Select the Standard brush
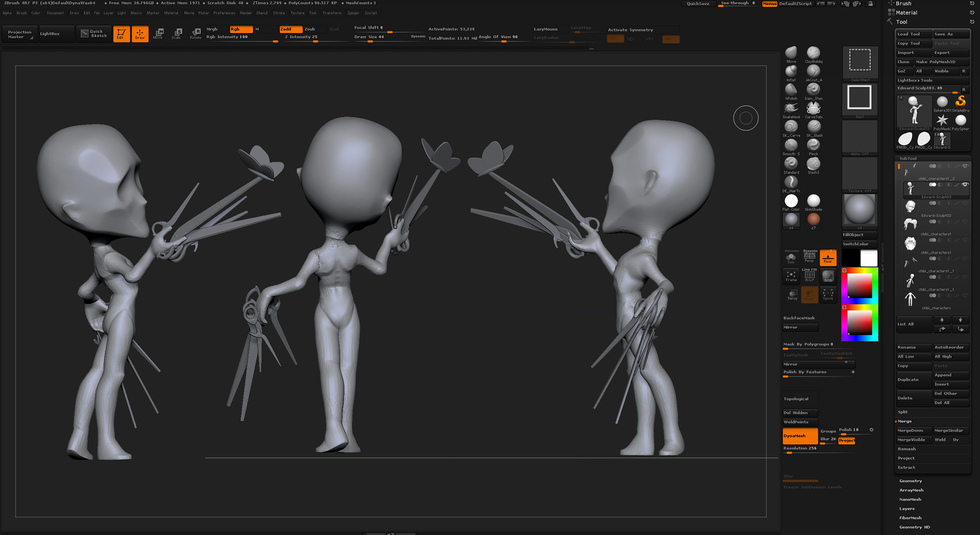 coord(791,164)
